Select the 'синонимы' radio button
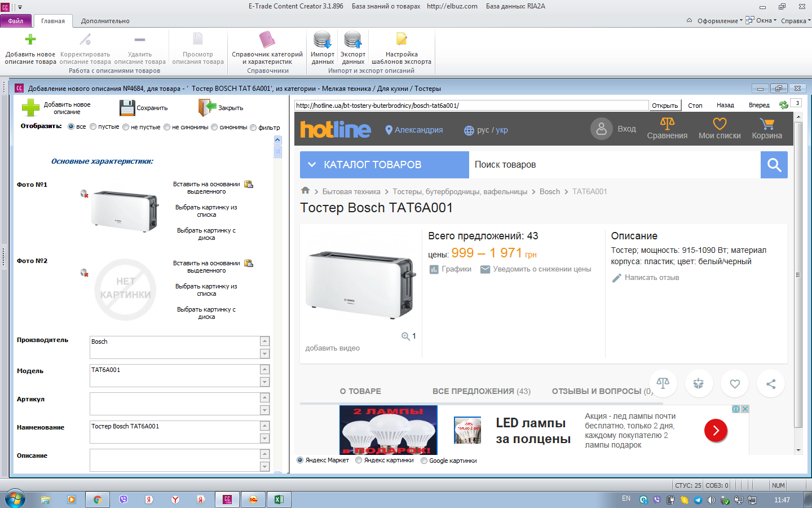This screenshot has width=812, height=508. click(x=214, y=127)
